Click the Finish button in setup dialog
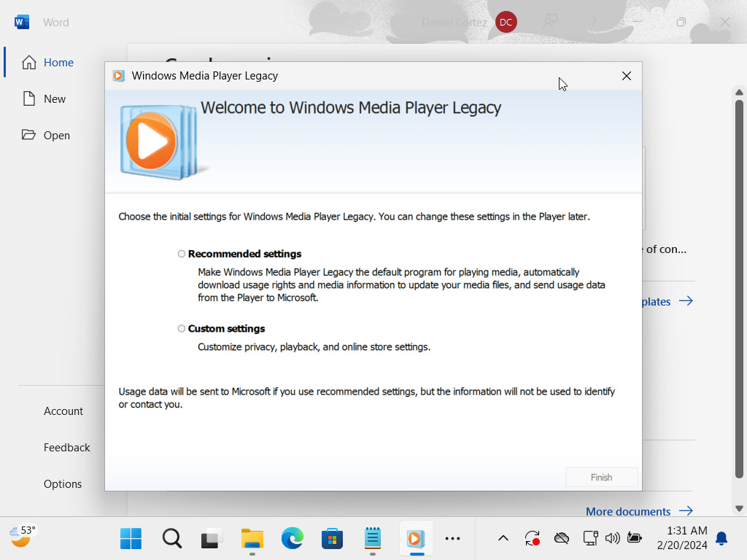The width and height of the screenshot is (747, 560). tap(601, 477)
